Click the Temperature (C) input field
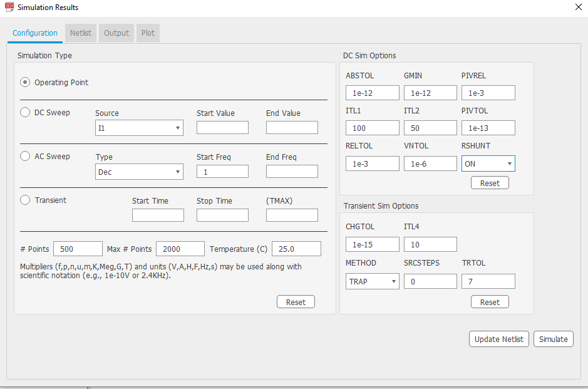 (296, 249)
